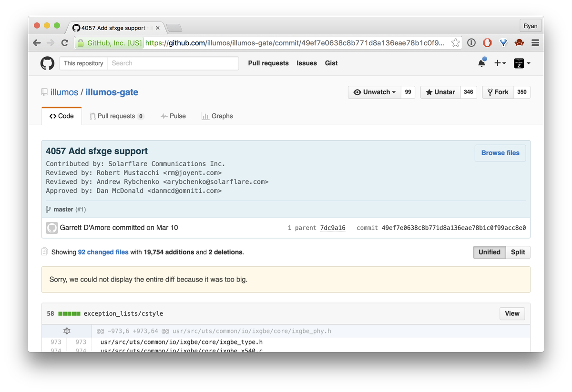Open the master branch link

tap(63, 210)
